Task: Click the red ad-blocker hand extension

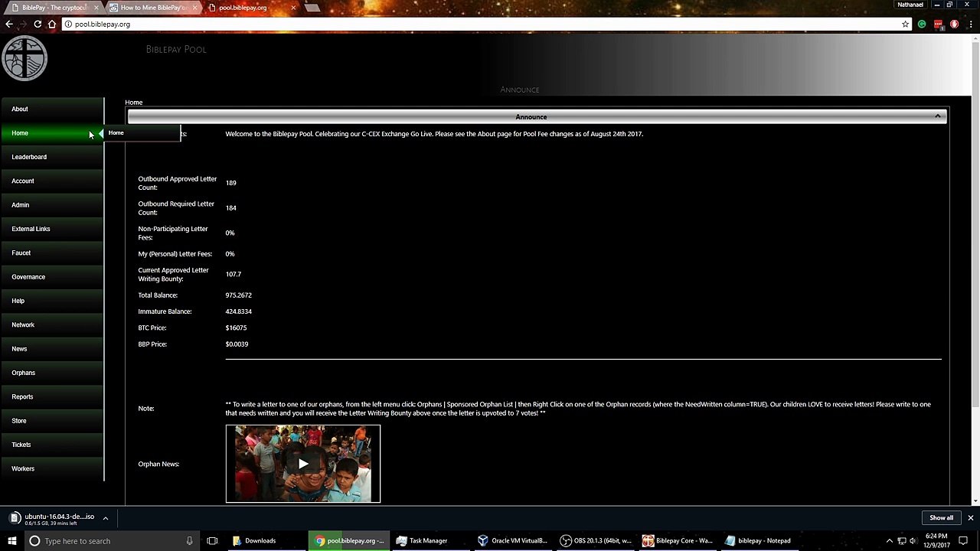Action: 955,24
